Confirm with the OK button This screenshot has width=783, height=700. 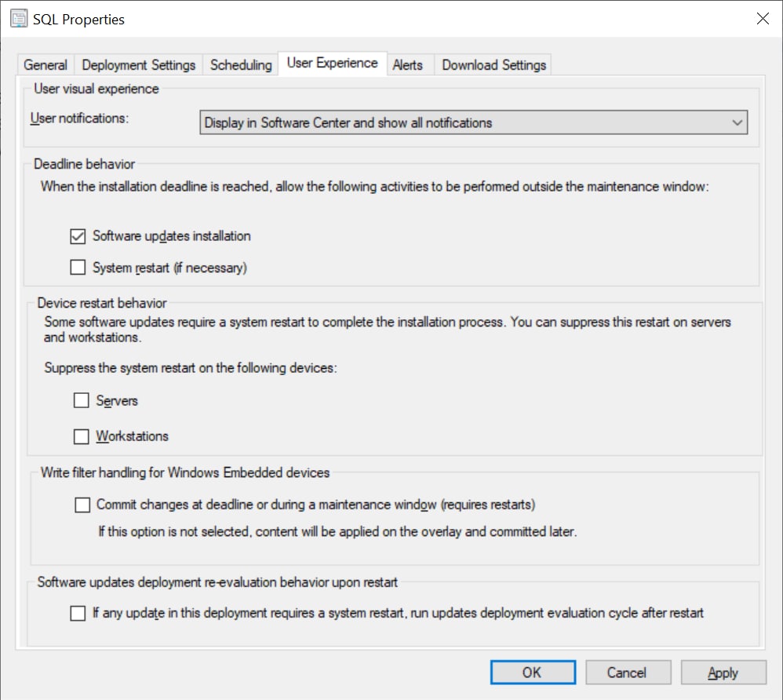click(532, 673)
